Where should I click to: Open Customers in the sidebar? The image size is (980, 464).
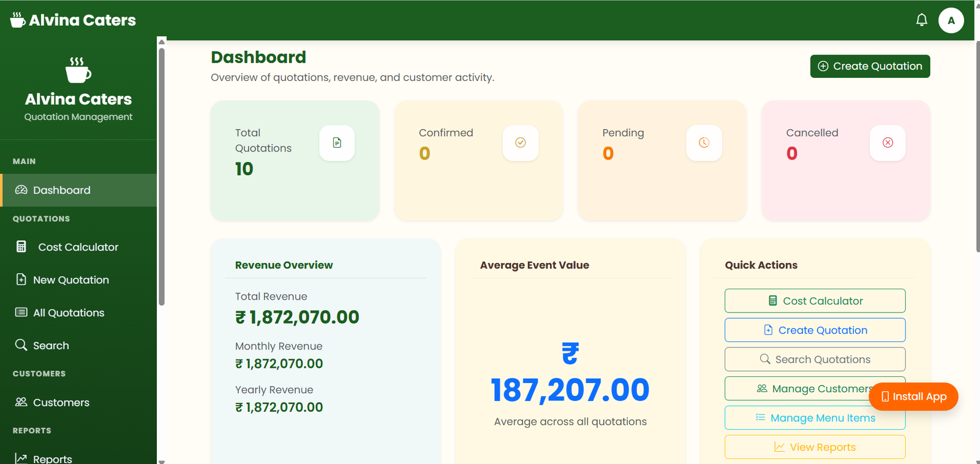[x=78, y=403]
